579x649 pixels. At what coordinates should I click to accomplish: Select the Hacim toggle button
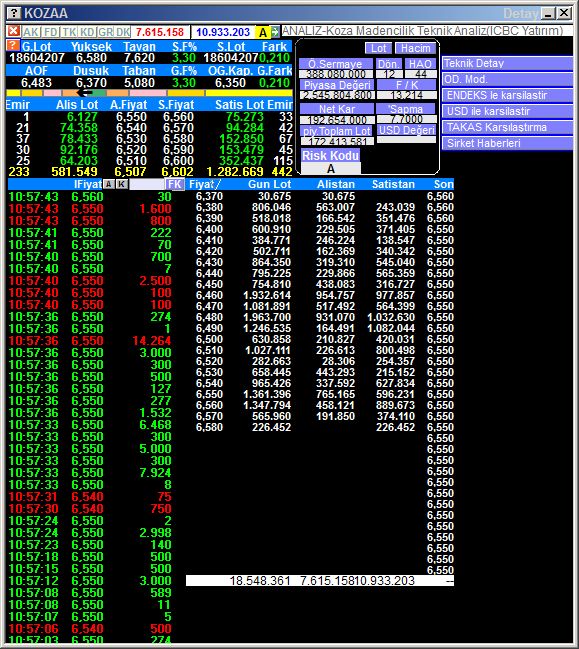tap(415, 48)
